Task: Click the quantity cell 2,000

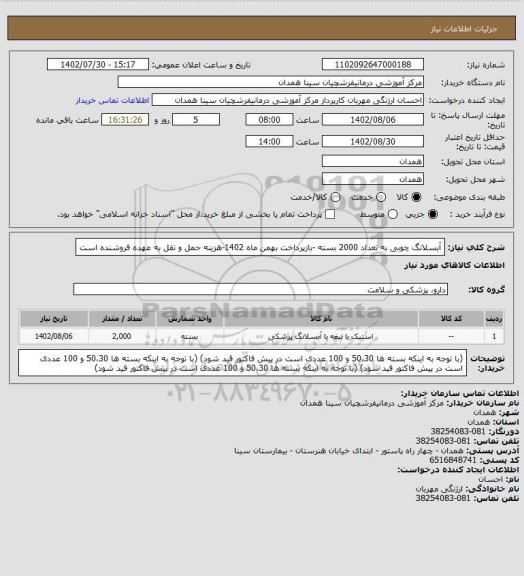Action: pos(122,336)
